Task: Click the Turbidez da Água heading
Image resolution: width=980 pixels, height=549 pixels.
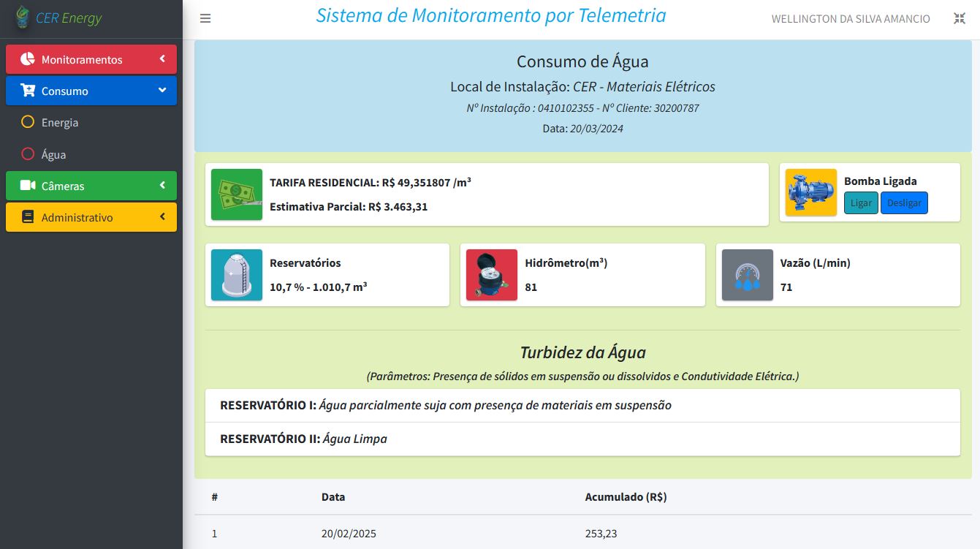Action: (582, 352)
